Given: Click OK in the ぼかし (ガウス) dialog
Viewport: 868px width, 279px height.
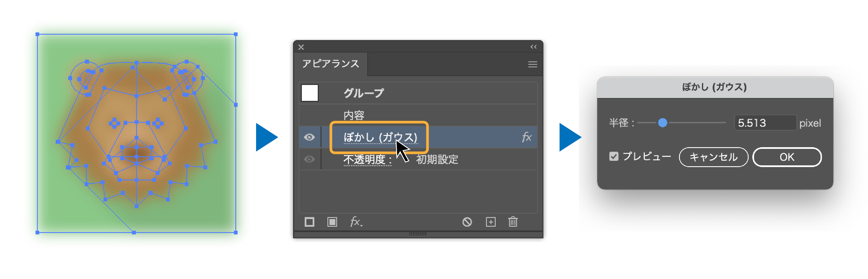Looking at the screenshot, I should tap(787, 157).
